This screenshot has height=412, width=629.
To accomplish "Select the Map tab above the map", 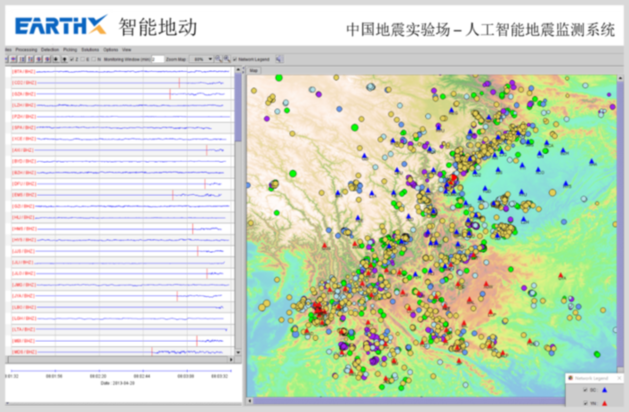I will [254, 71].
